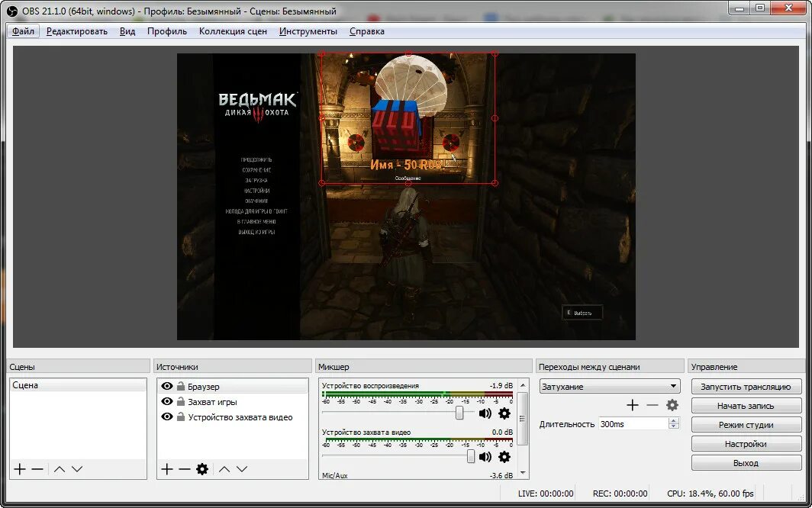Open the Затухание transition dropdown
This screenshot has width=812, height=508.
point(610,386)
